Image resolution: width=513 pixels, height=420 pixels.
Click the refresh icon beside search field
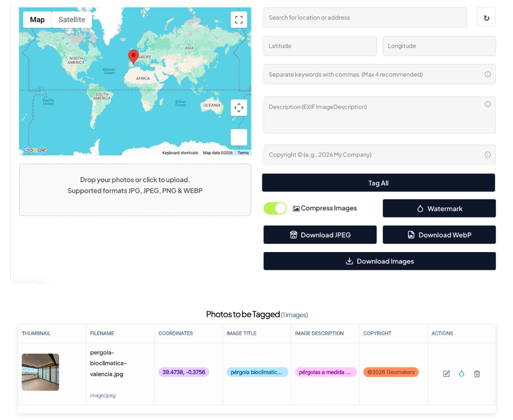click(x=486, y=18)
